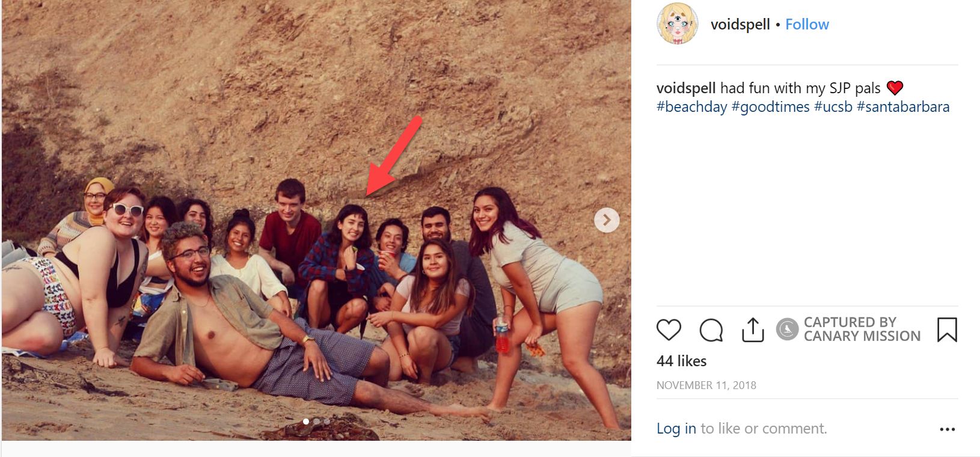Click the Canary Mission bird logo

pyautogui.click(x=788, y=330)
